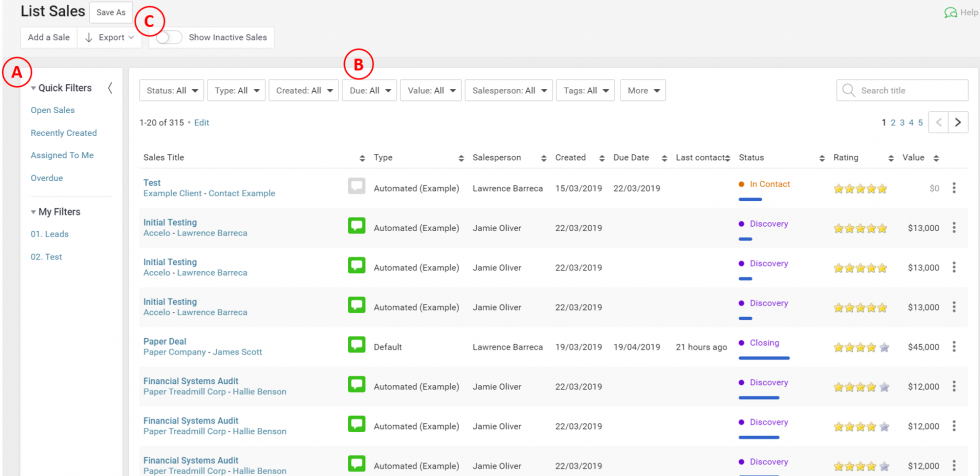This screenshot has height=476, width=980.
Task: Set star rating on Paper Deal row
Action: (x=859, y=348)
